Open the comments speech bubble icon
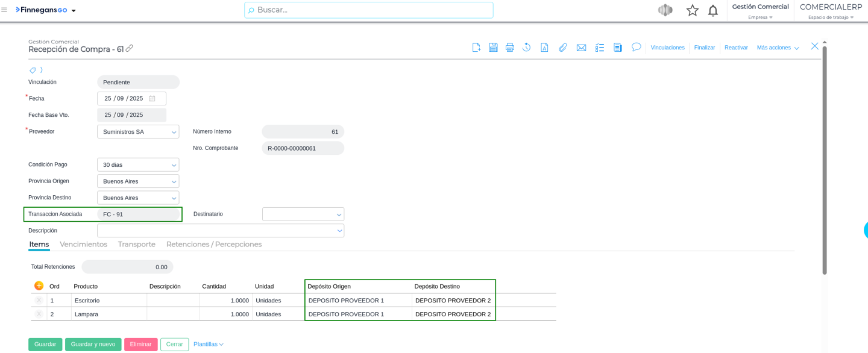Screen dimensions: 868x353 [636, 47]
